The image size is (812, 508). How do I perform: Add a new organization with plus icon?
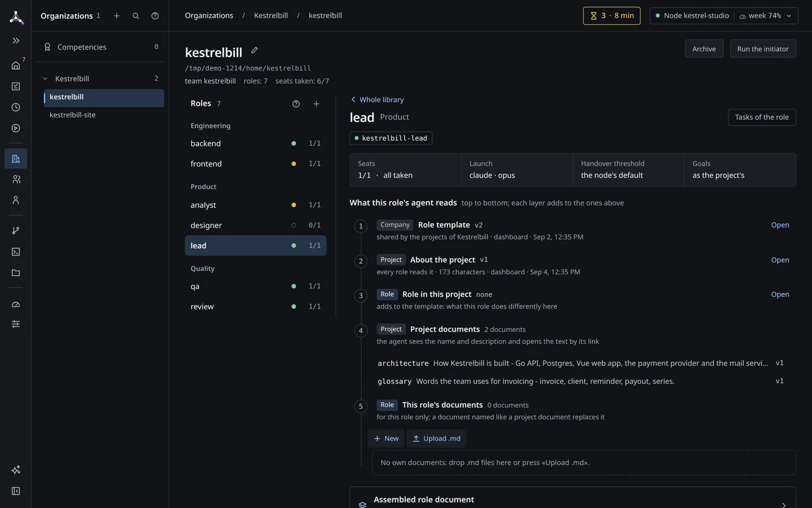coord(117,16)
